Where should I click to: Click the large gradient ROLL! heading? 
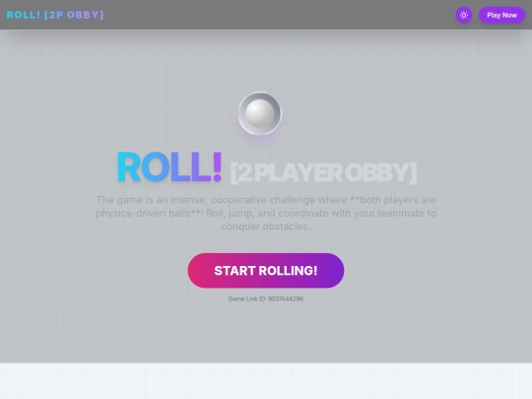coord(169,167)
